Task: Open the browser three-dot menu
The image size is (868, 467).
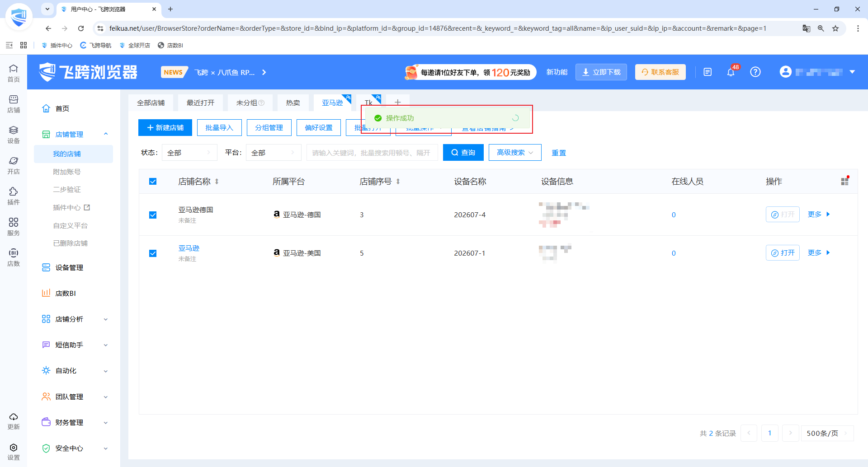Action: [x=858, y=28]
